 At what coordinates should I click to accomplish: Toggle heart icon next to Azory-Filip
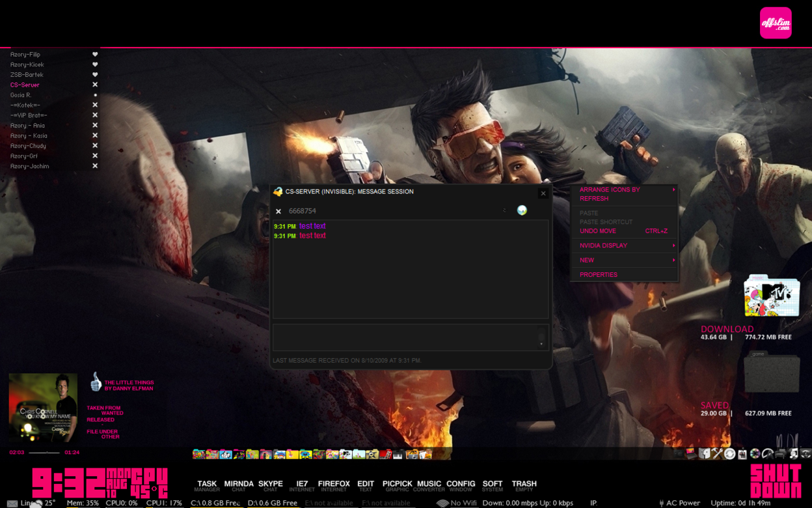pos(95,55)
